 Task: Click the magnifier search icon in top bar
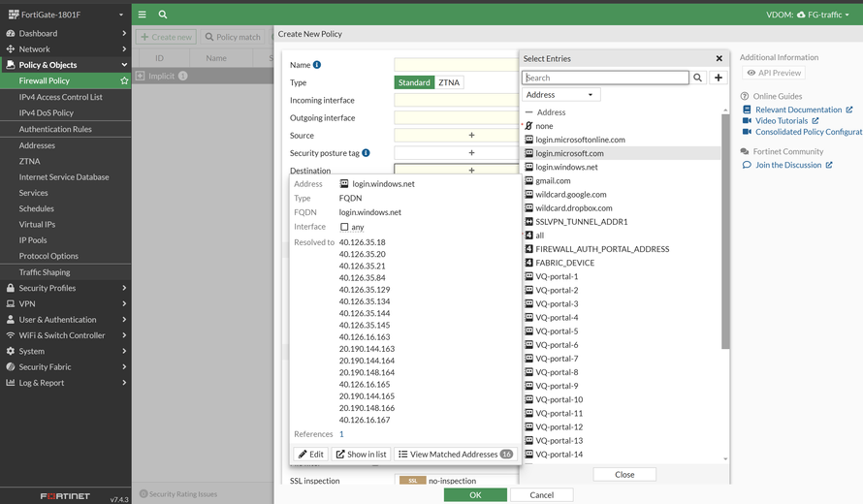[163, 15]
